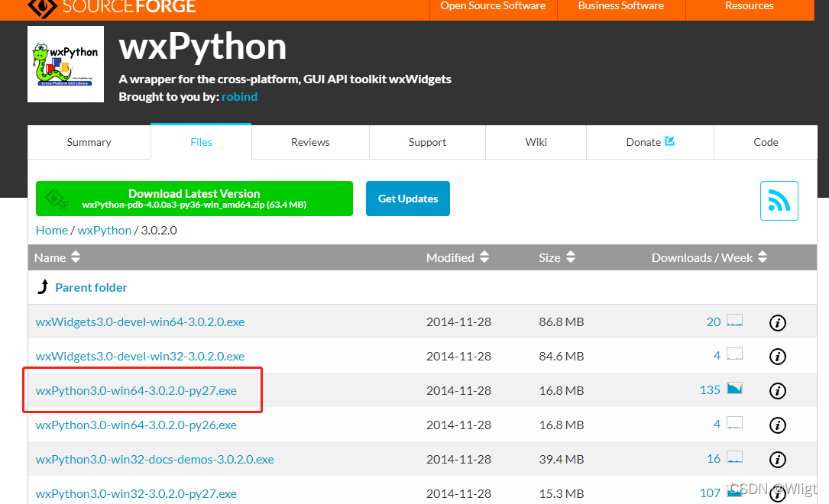Select the Files tab
The image size is (829, 504).
coord(201,141)
